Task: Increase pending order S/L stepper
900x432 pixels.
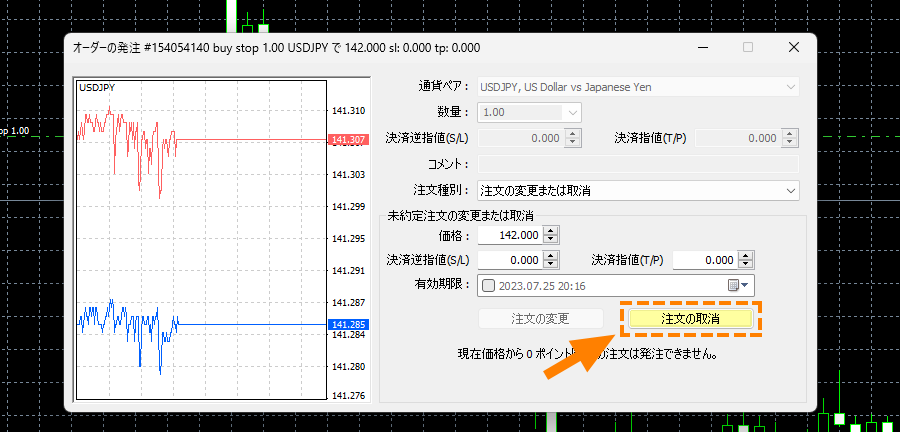Action: click(550, 256)
